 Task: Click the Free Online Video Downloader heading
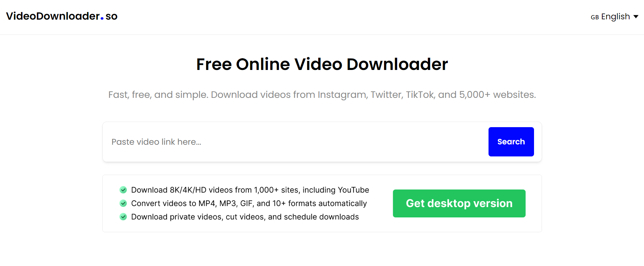[322, 64]
